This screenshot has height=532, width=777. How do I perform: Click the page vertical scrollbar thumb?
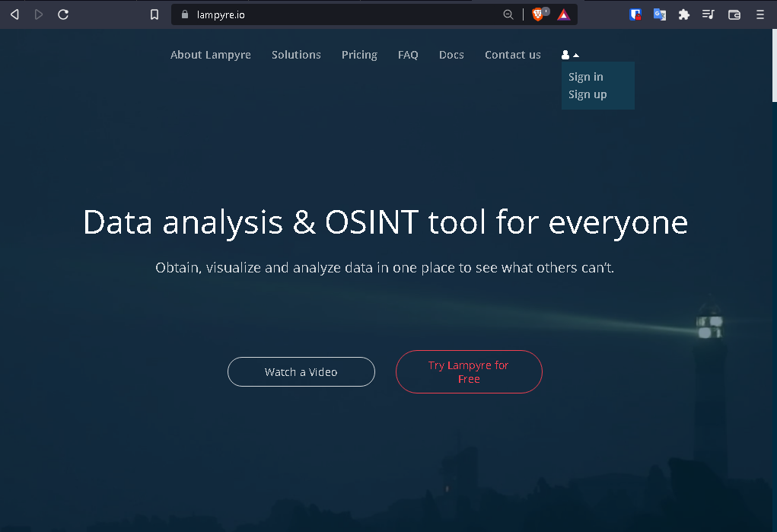tap(774, 65)
